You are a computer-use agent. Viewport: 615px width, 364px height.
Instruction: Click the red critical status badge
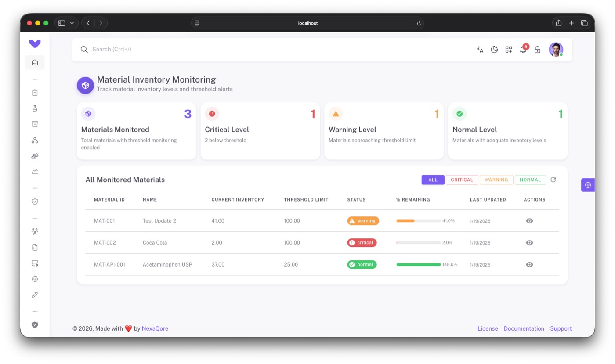point(362,243)
